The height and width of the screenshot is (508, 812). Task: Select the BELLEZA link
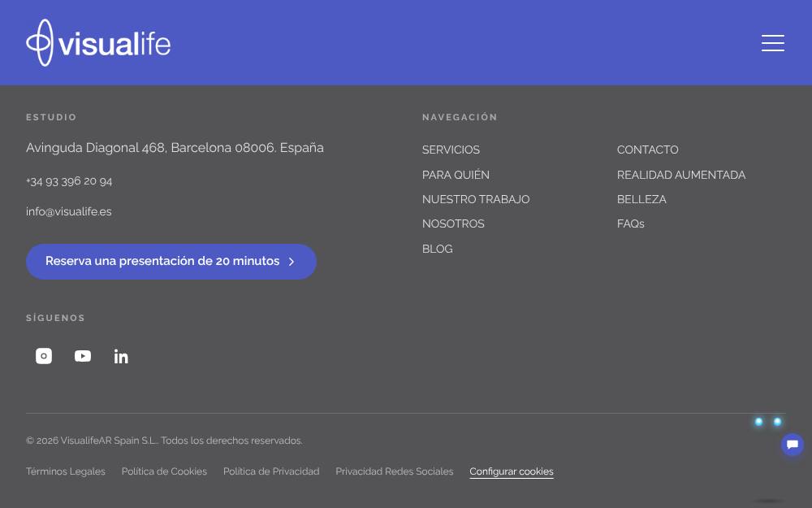641,200
